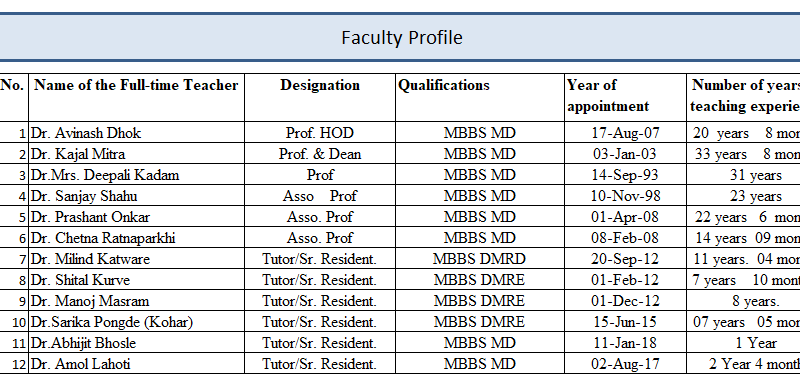
Task: Select the Dr. Avinash Dhok name cell
Action: pyautogui.click(x=136, y=133)
